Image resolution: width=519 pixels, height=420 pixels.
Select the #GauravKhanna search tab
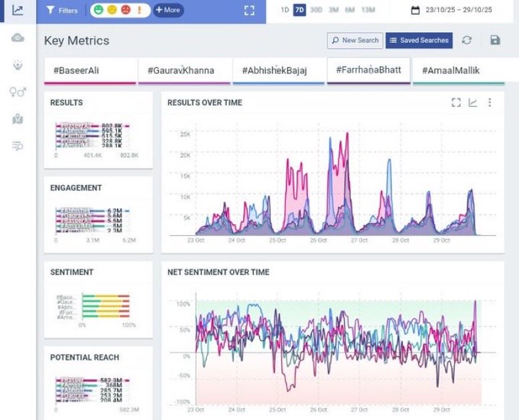pos(184,71)
